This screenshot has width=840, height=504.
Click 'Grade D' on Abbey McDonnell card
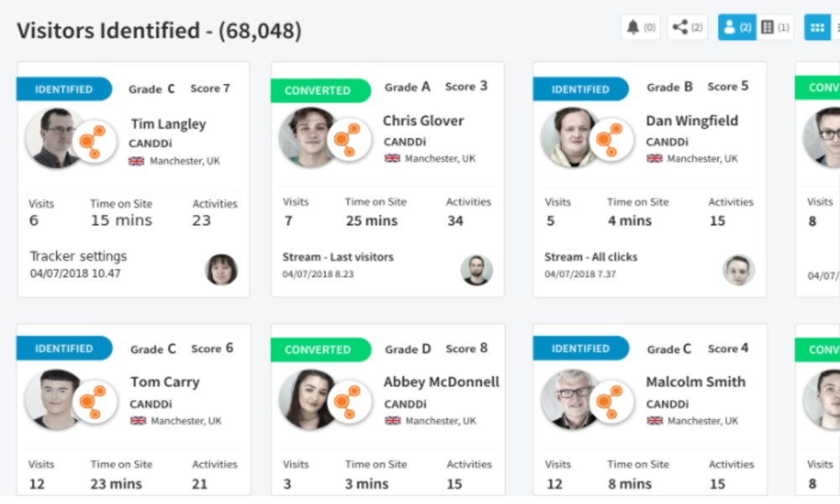407,349
